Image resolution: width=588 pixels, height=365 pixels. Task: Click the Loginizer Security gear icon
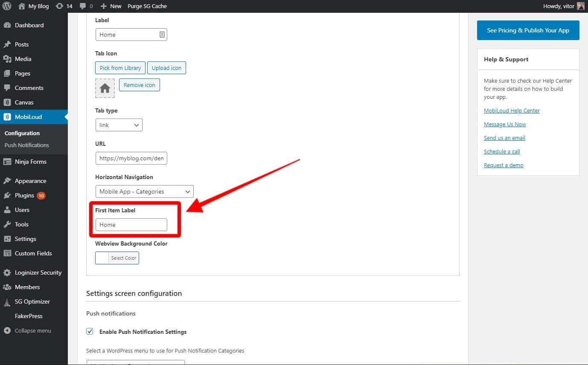click(x=7, y=272)
